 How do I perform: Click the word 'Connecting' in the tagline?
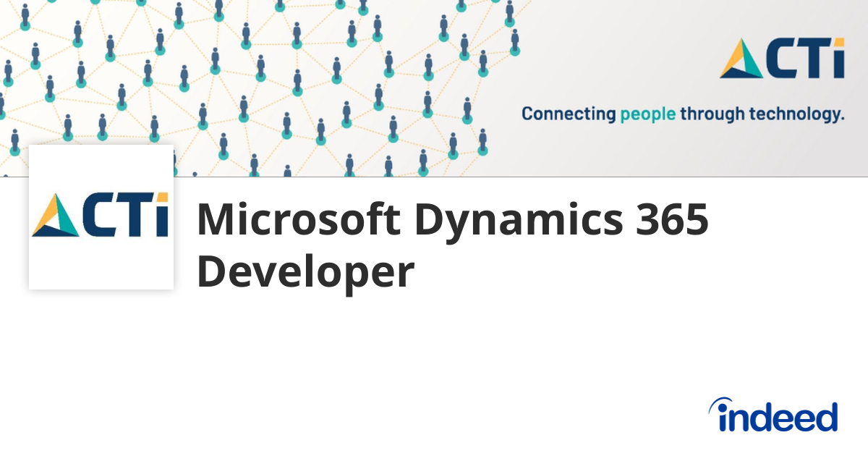[x=569, y=115]
